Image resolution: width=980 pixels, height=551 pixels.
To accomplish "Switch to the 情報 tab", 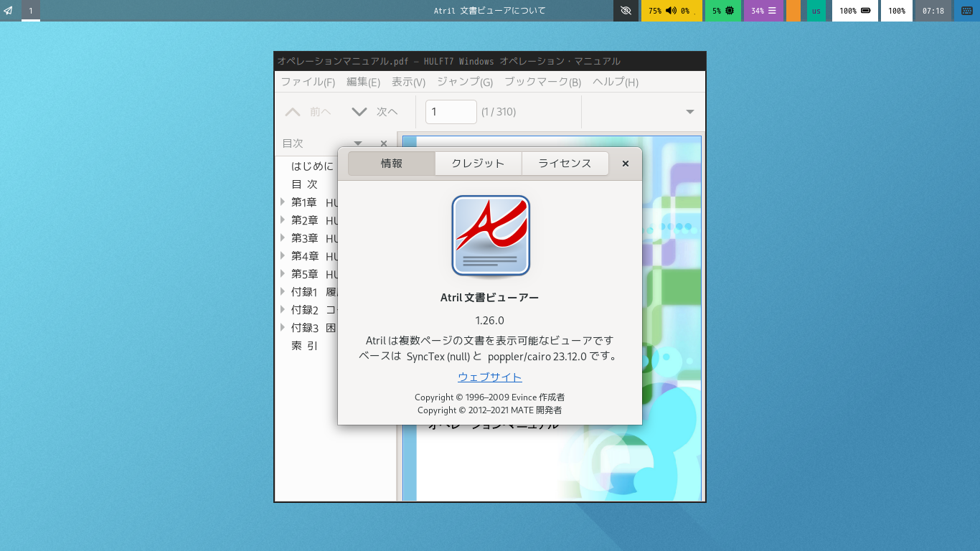I will tap(392, 164).
